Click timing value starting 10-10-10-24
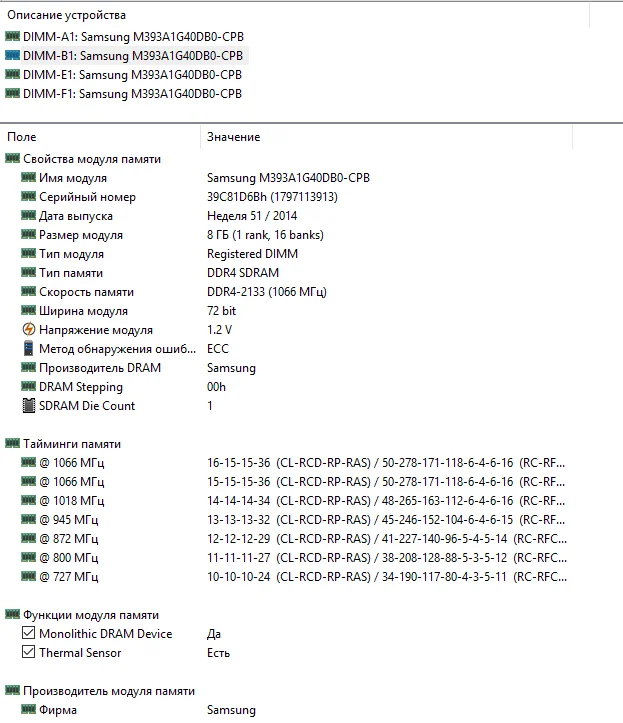Screen dimensions: 623x723 click(387, 577)
